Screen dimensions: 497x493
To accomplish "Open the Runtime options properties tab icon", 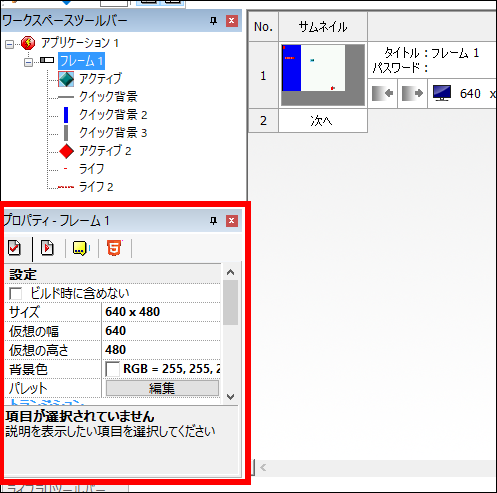I will pos(47,248).
